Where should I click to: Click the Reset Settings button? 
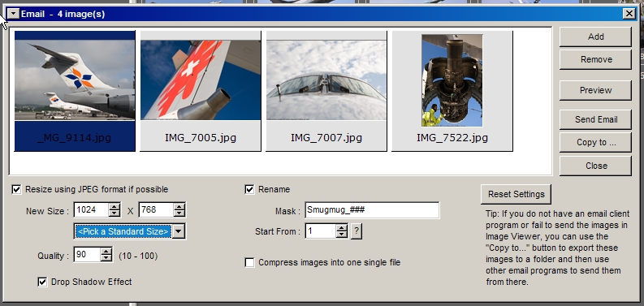tap(516, 194)
